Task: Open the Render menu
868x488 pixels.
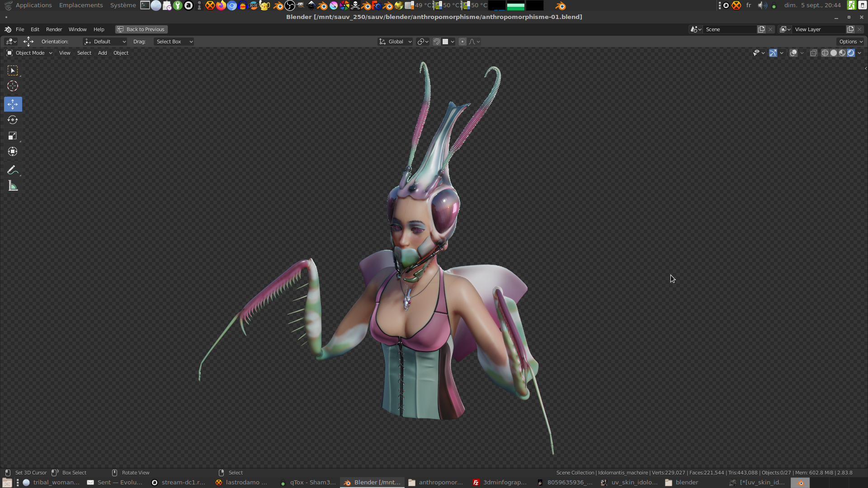Action: pos(54,29)
